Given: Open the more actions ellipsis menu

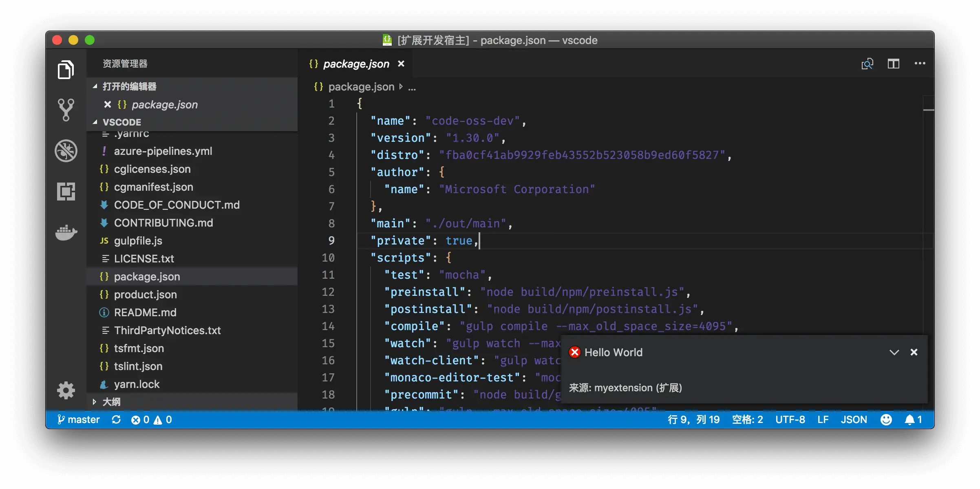Looking at the screenshot, I should click(x=920, y=64).
